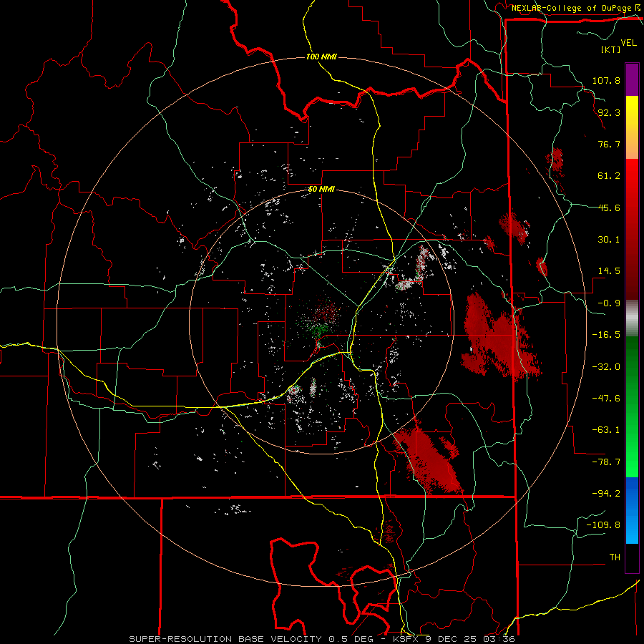Click the -32.0 velocity scale value
The height and width of the screenshot is (644, 644).
pyautogui.click(x=606, y=367)
